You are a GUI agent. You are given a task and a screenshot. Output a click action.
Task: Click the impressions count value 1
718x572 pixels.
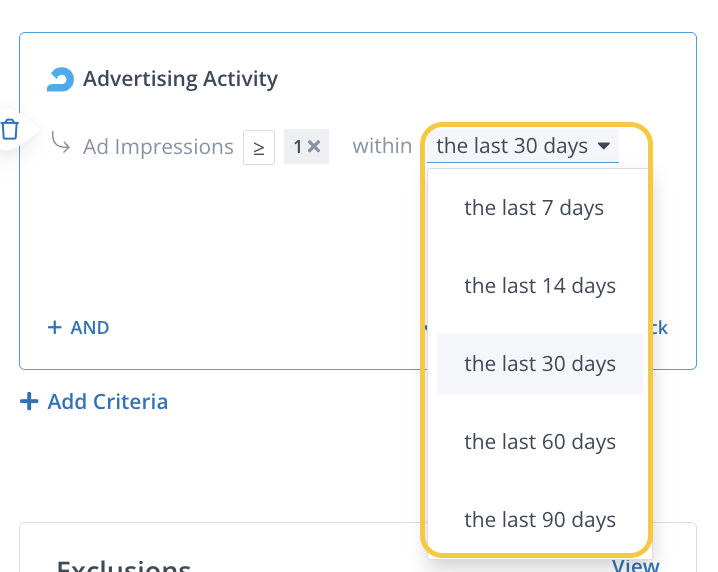tap(297, 147)
